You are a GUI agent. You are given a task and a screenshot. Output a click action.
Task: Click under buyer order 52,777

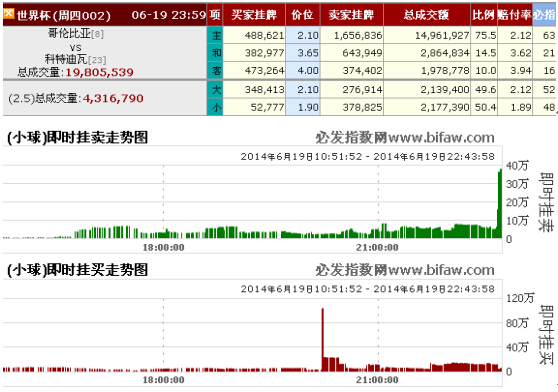click(x=267, y=107)
